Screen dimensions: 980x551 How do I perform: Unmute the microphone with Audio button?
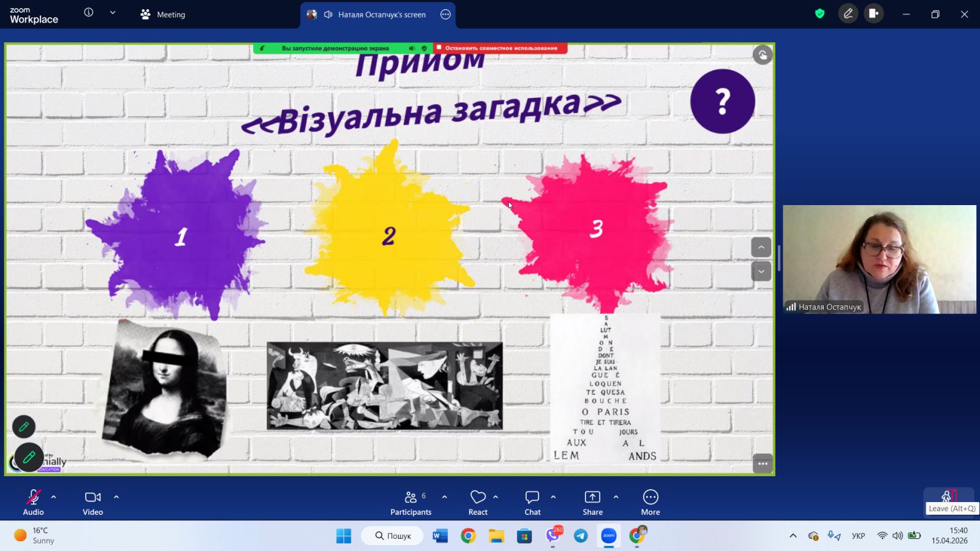pyautogui.click(x=33, y=502)
